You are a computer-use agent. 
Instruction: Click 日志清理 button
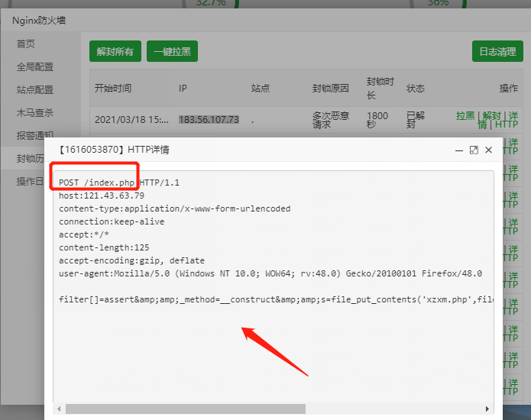(497, 51)
